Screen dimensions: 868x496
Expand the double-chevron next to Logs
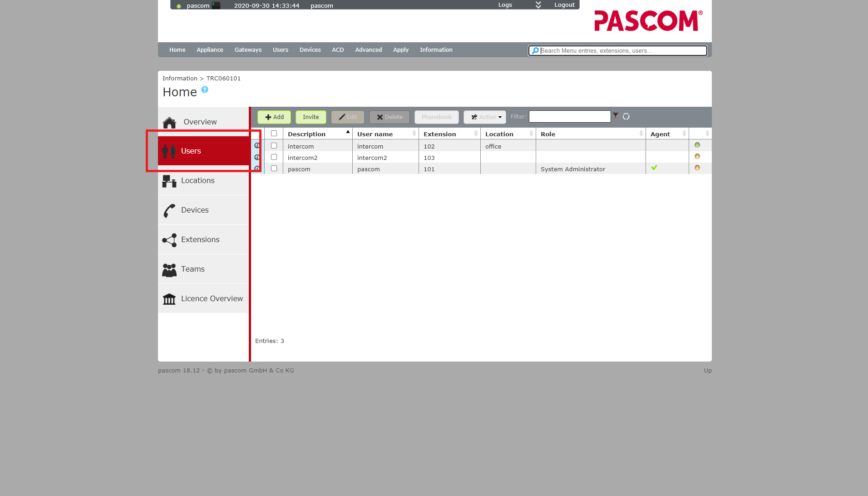(x=538, y=5)
